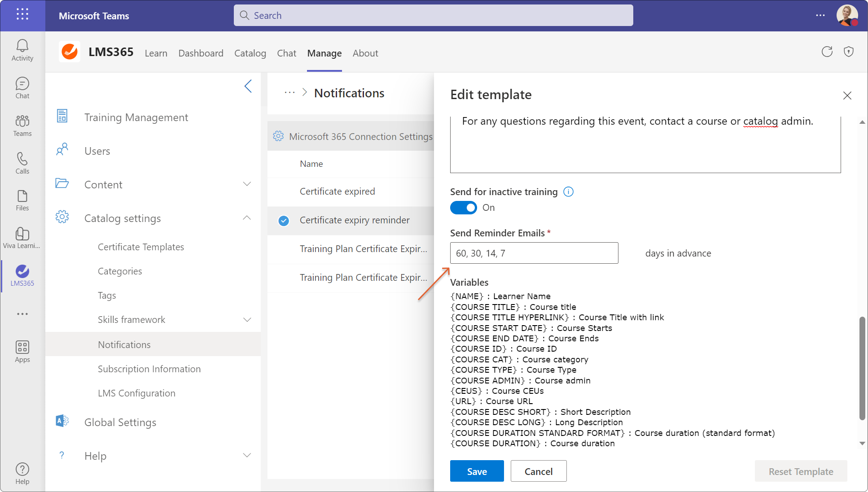Click the scroll-up arrow of panel
Screen dimensions: 868x492
coord(862,122)
